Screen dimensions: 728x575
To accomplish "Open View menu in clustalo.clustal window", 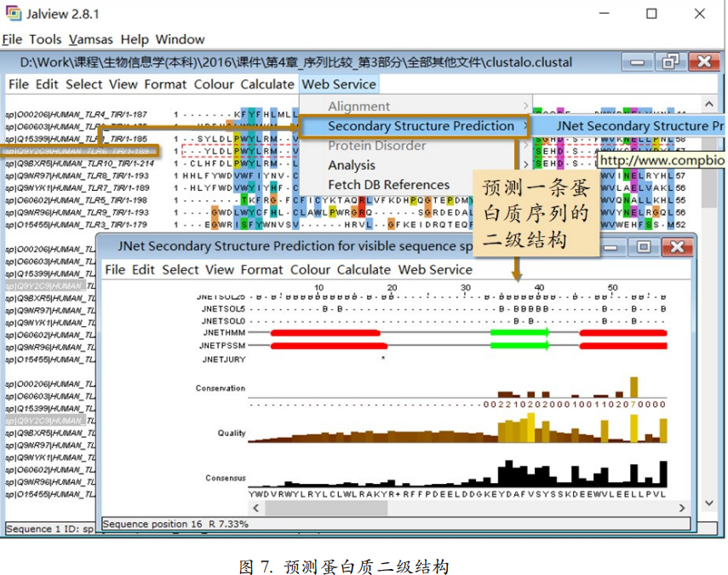I will [123, 84].
